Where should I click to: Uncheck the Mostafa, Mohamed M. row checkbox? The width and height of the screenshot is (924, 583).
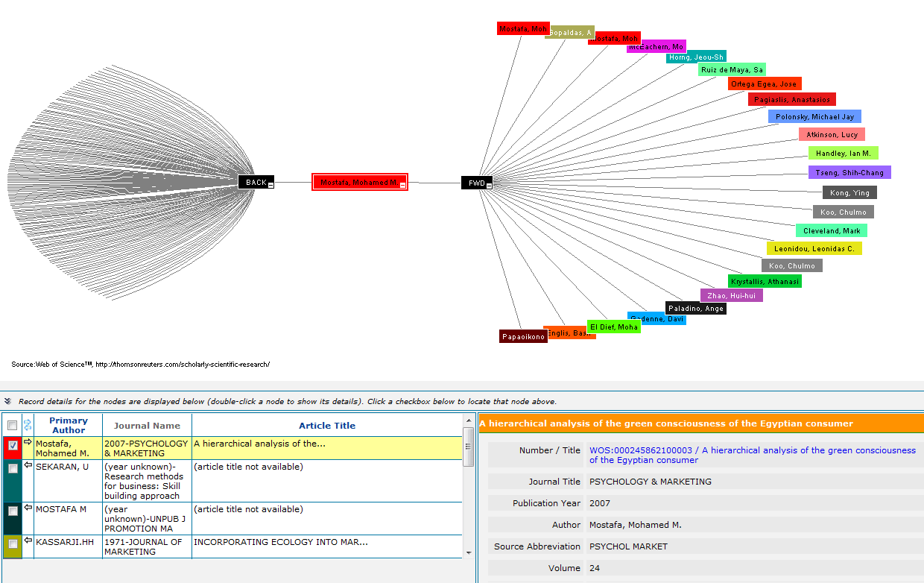pos(13,445)
